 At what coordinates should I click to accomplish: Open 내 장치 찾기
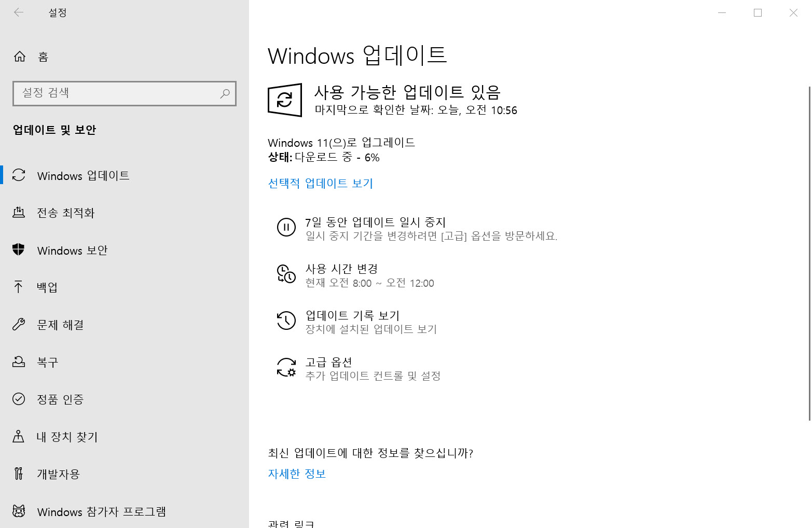[66, 437]
